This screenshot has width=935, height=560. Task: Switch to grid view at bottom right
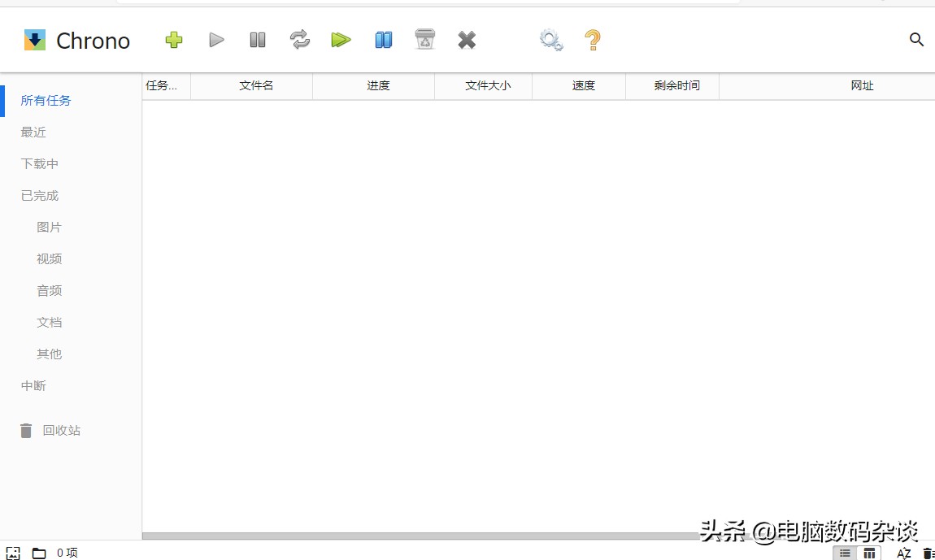click(869, 553)
